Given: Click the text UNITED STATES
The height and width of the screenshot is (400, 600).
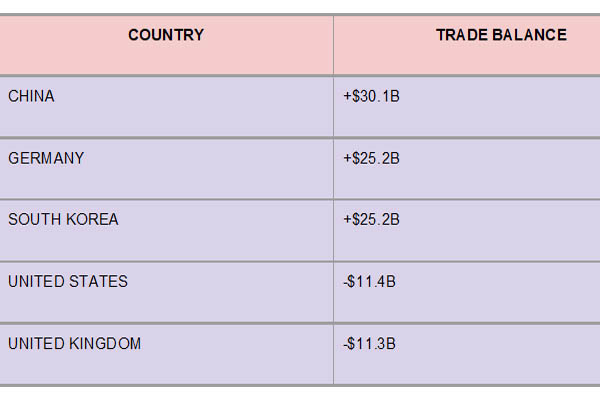Looking at the screenshot, I should coord(68,282).
